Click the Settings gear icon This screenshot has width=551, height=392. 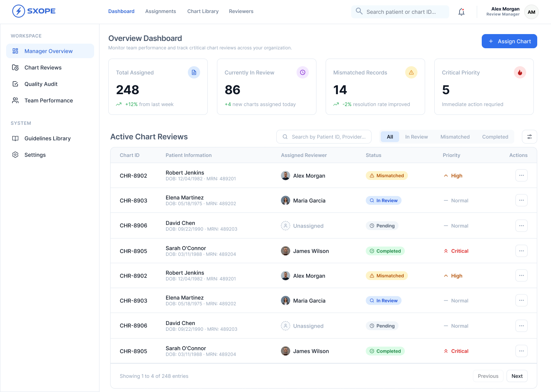[x=15, y=155]
